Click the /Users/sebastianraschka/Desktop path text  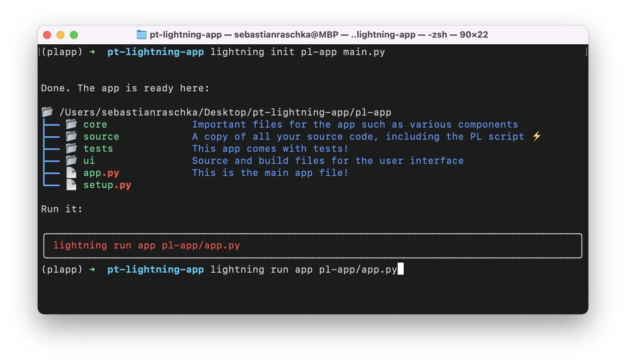pyautogui.click(x=225, y=112)
